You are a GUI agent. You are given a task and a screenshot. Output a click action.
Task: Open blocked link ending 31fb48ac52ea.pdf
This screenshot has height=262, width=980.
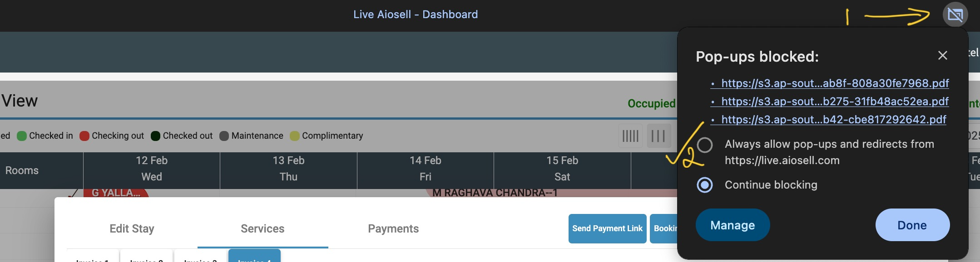click(835, 102)
